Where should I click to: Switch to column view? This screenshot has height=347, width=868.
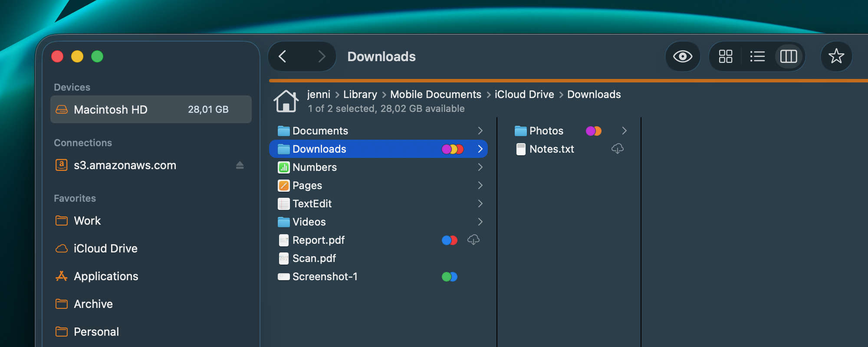(x=789, y=56)
